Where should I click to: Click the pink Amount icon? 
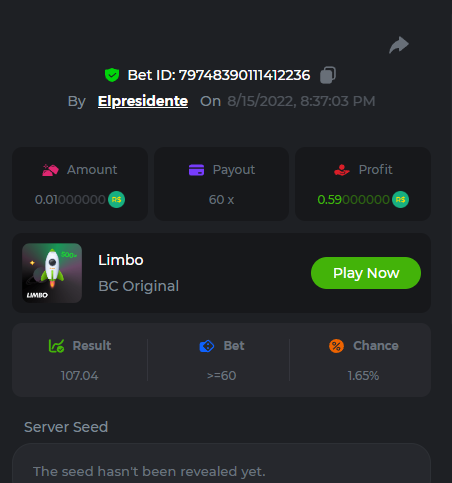[50, 170]
